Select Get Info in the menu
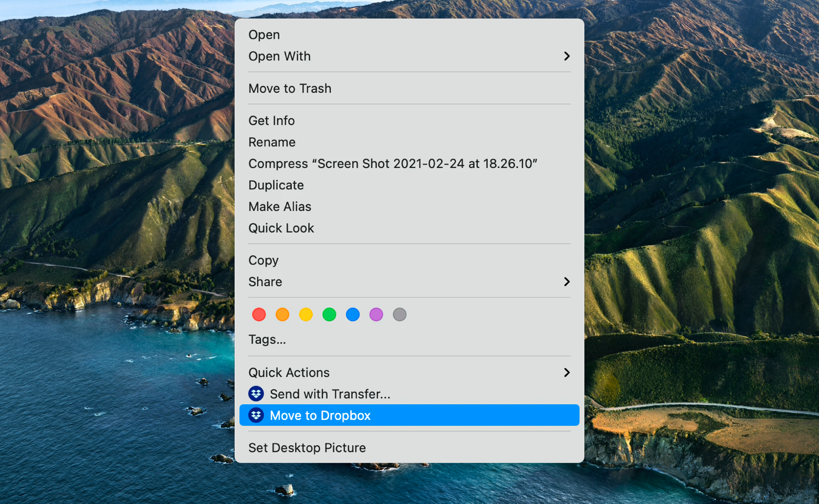This screenshot has height=504, width=819. [x=409, y=121]
